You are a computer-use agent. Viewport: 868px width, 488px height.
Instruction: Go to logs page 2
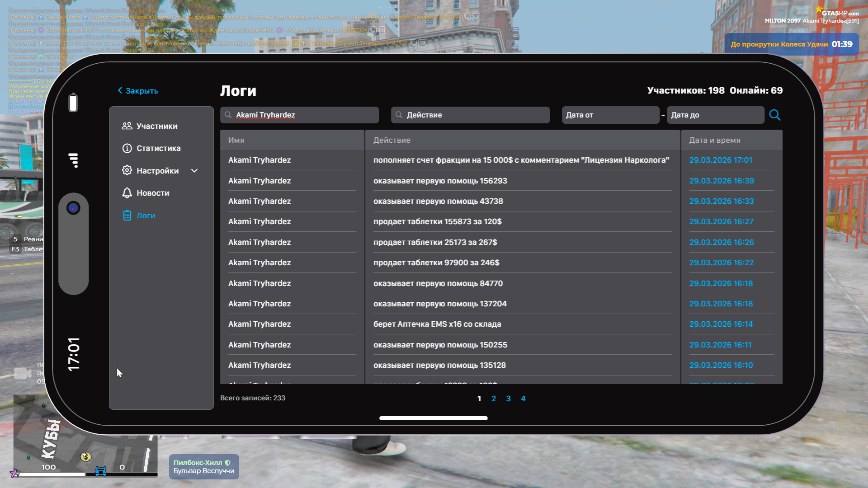click(494, 399)
